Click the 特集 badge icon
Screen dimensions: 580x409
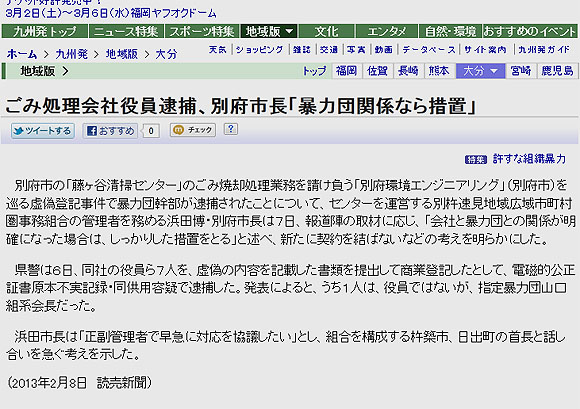pyautogui.click(x=476, y=159)
